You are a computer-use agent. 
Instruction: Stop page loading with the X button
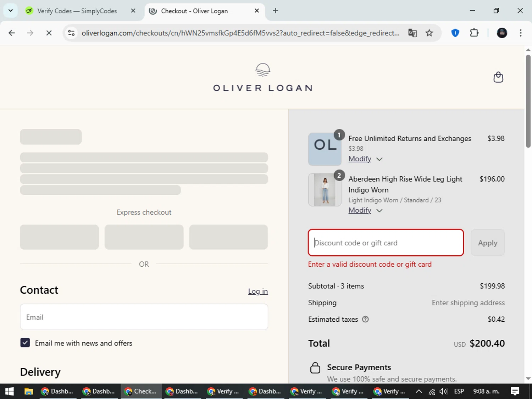click(x=49, y=33)
